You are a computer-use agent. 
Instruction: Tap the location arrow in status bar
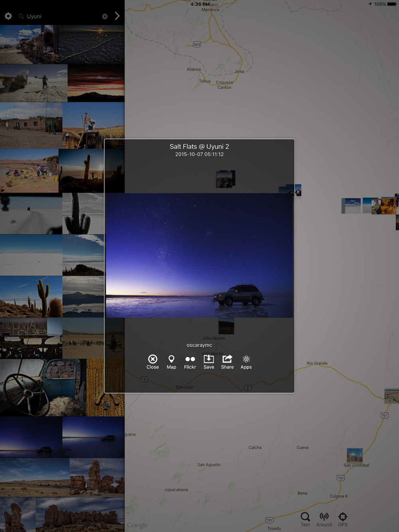pyautogui.click(x=370, y=4)
